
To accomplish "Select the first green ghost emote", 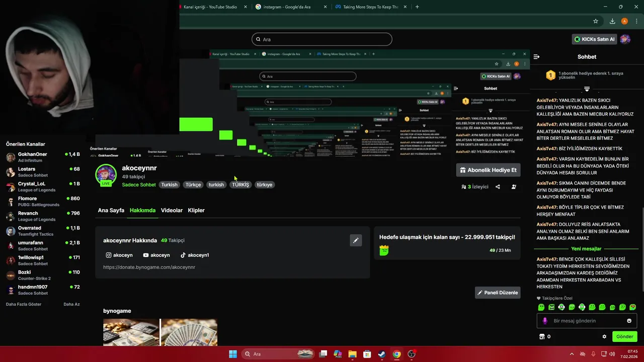I will click(x=541, y=307).
